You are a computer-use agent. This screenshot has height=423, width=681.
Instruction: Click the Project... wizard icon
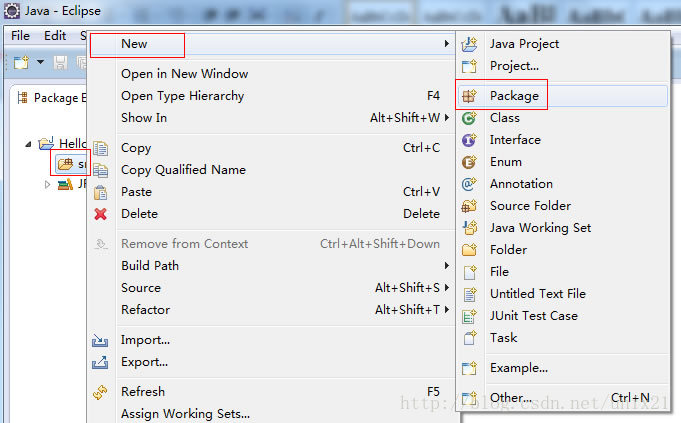point(469,66)
